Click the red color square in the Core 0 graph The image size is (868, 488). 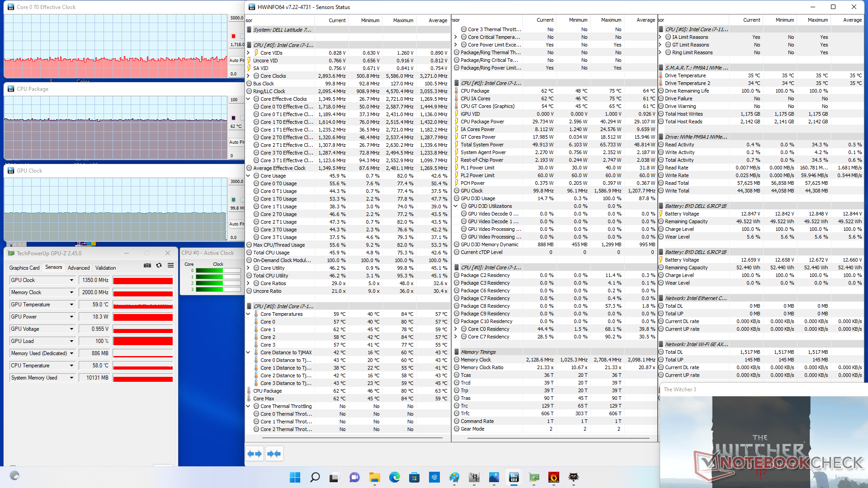coord(233,36)
